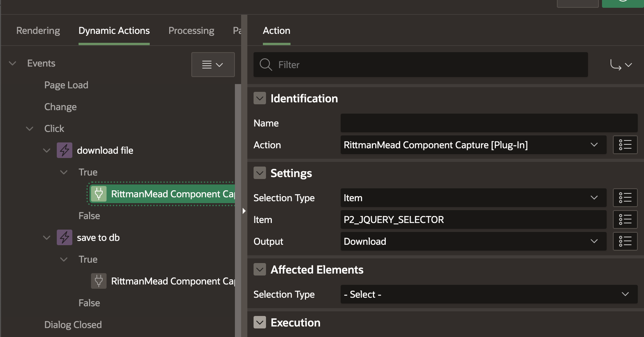644x337 pixels.
Task: Collapse the Click event node
Action: (x=30, y=128)
